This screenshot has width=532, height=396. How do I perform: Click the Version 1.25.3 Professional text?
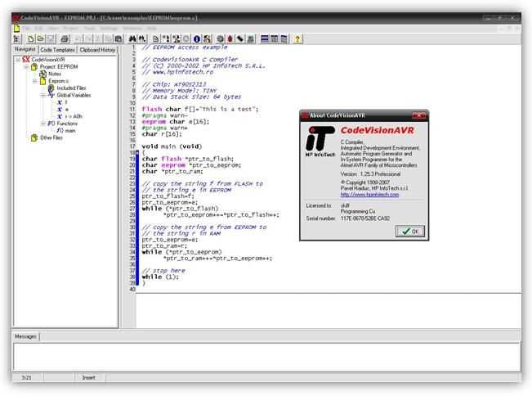pos(370,174)
